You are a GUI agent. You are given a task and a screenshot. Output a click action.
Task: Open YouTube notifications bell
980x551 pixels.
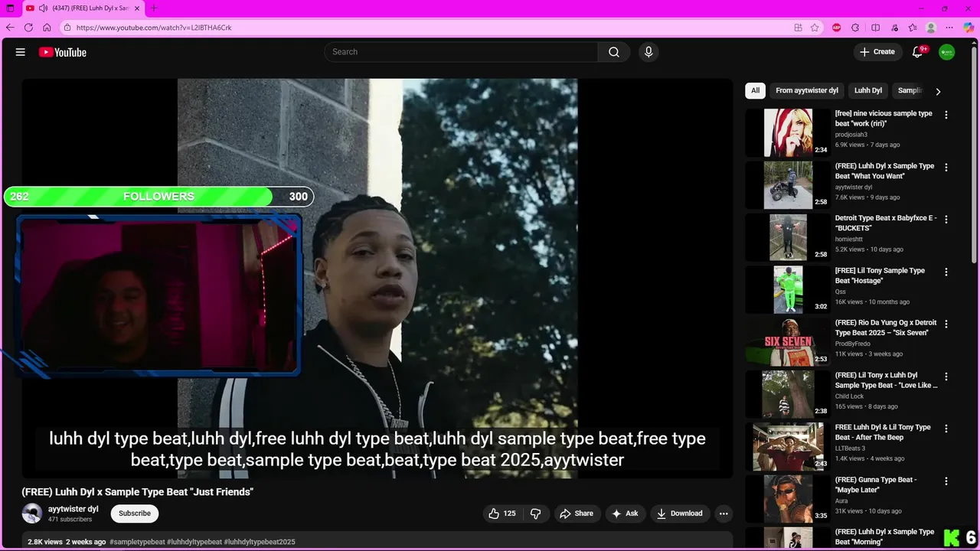[x=918, y=52]
